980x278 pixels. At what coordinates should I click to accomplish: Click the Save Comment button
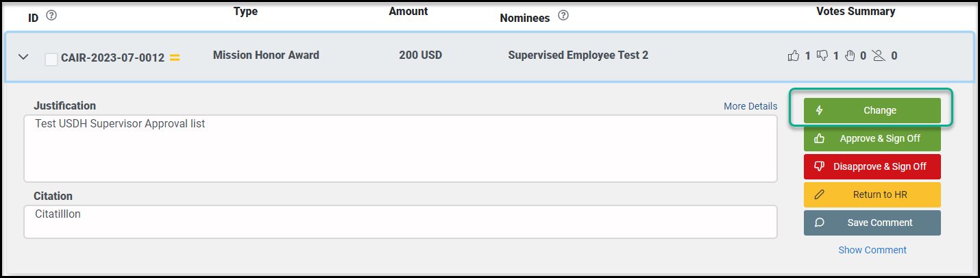tap(872, 223)
